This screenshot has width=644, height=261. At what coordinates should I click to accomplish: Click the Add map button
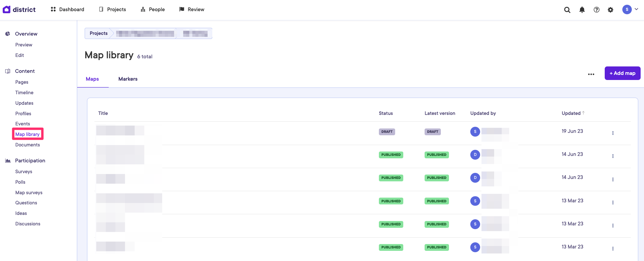click(622, 73)
